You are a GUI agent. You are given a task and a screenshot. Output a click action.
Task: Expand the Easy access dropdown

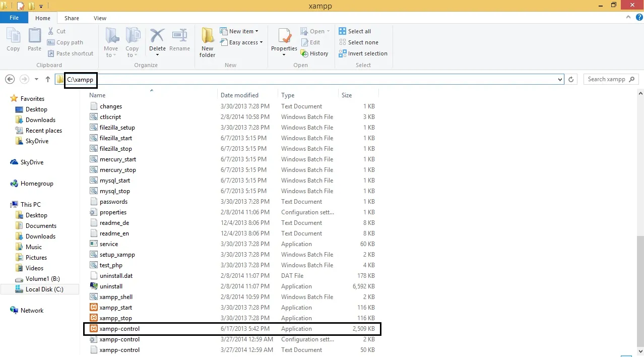(x=261, y=42)
